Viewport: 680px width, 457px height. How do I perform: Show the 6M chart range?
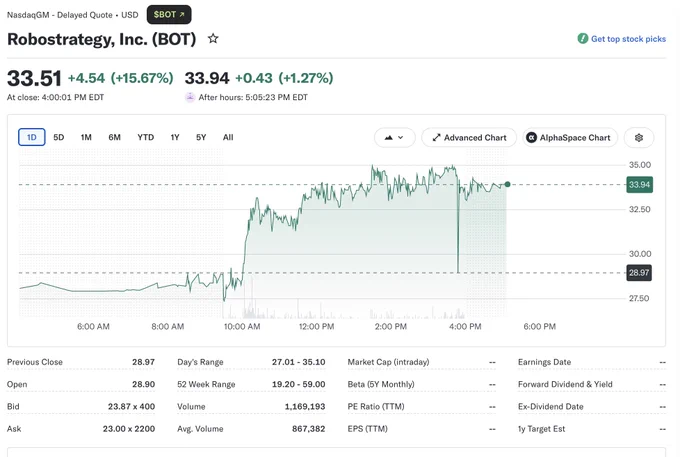[114, 137]
